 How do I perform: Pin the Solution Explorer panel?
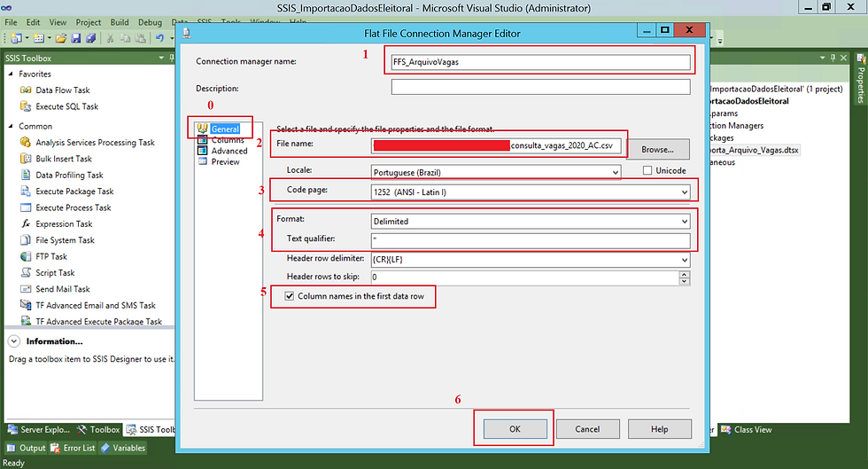point(833,58)
